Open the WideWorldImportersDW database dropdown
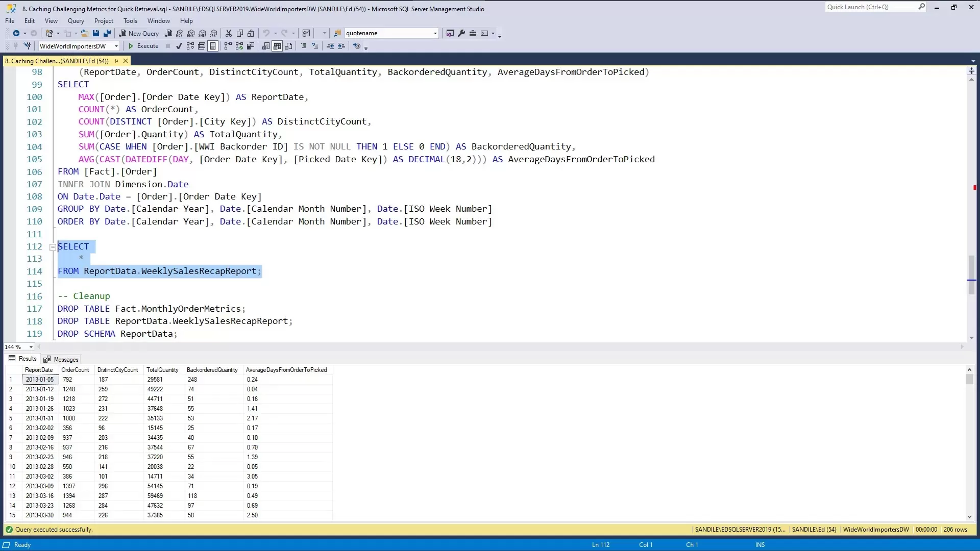 pos(116,46)
